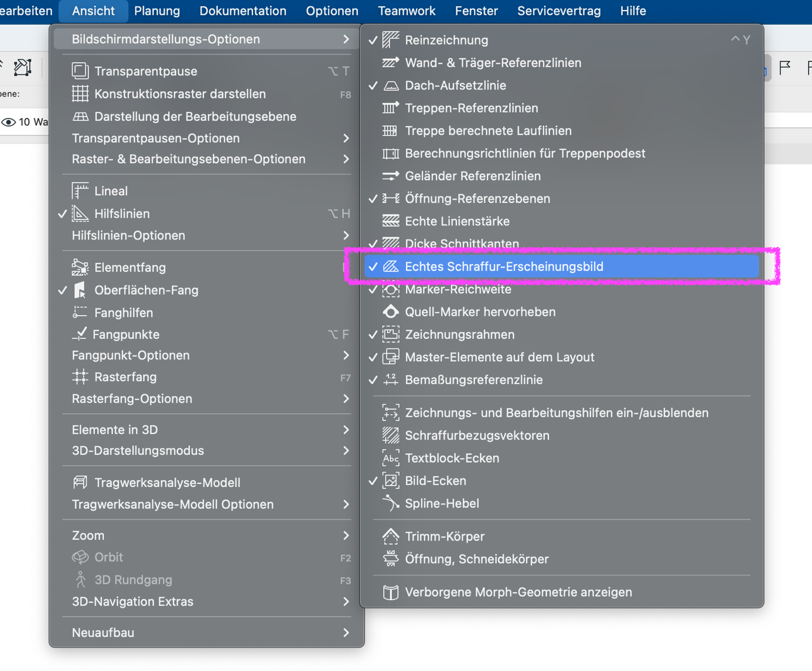This screenshot has height=671, width=812.
Task: Open the Hilfe menu
Action: [633, 11]
